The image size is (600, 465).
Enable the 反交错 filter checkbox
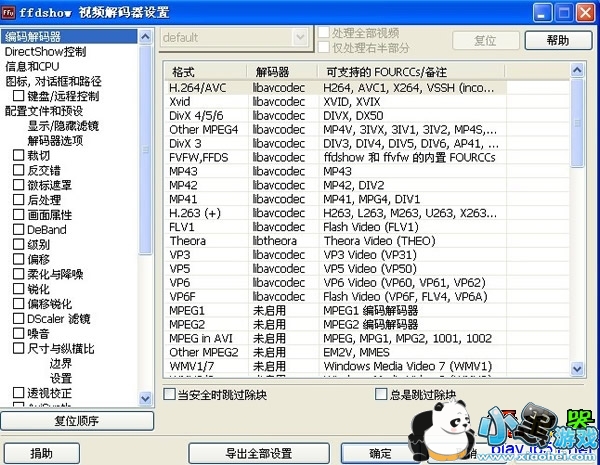click(19, 170)
